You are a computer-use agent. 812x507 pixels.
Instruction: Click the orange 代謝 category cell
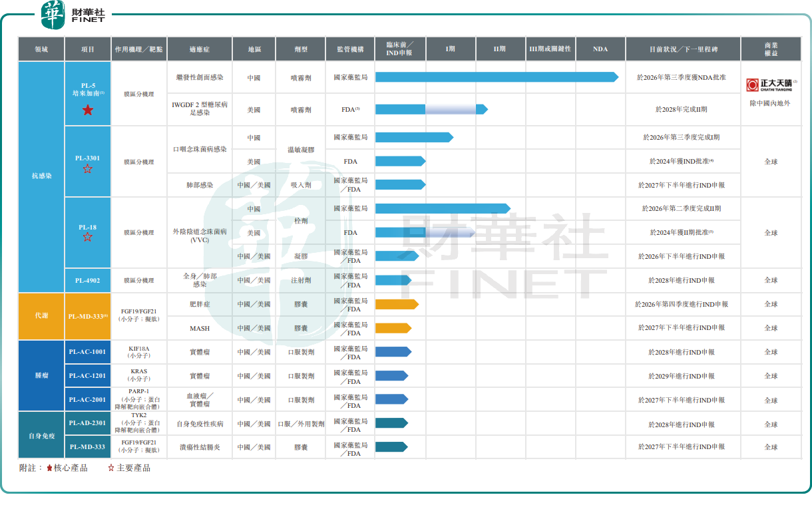coord(41,316)
